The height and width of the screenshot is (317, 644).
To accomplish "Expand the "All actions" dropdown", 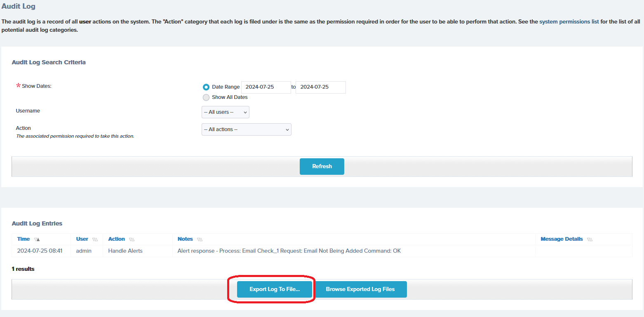I will [x=246, y=129].
